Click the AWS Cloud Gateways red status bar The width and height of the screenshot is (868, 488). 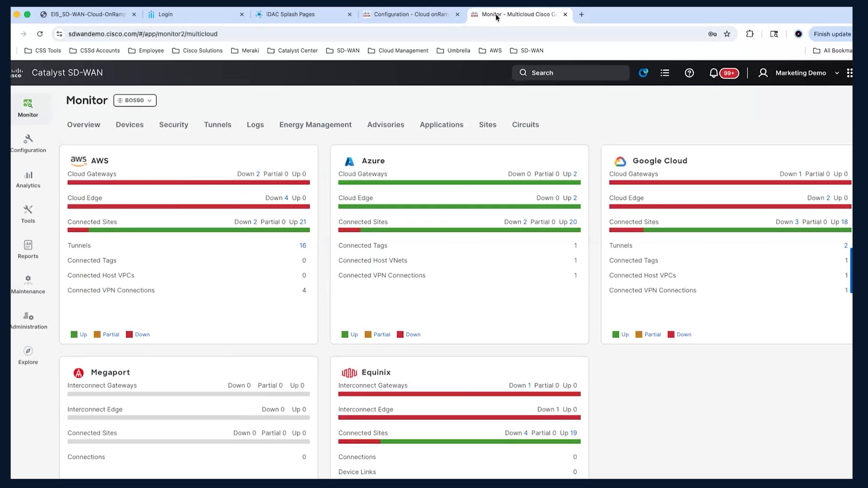click(189, 183)
